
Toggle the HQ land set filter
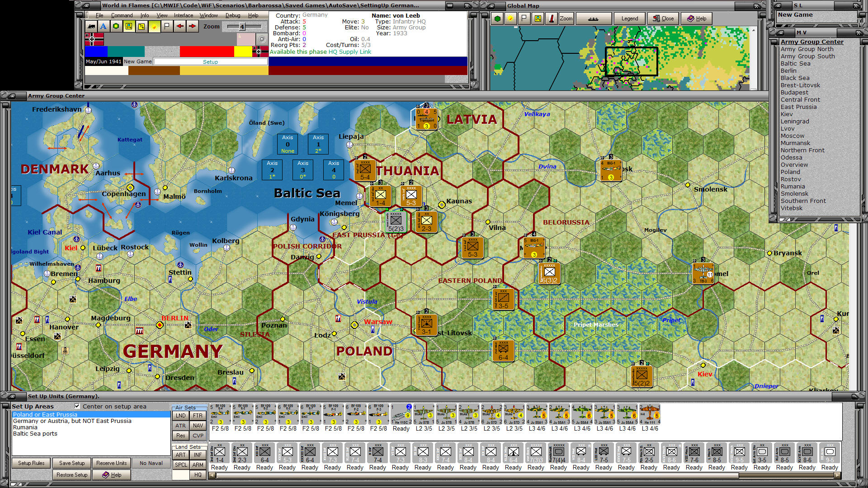(198, 475)
